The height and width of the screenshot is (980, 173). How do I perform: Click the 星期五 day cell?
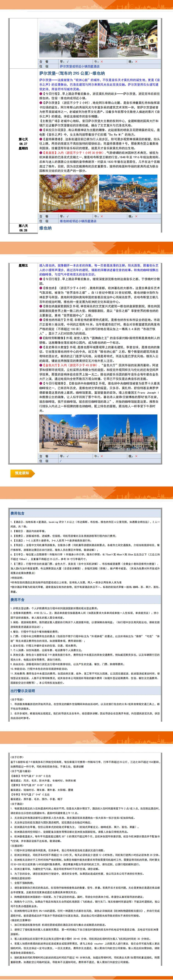pos(23,266)
